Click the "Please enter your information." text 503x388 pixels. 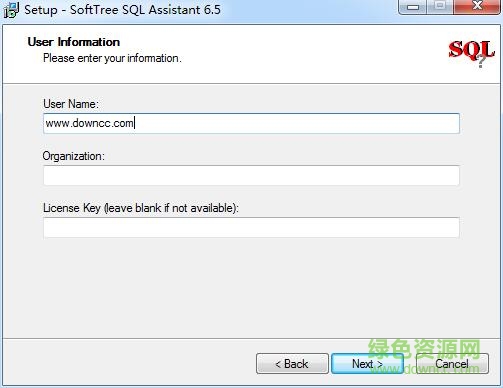pyautogui.click(x=112, y=58)
